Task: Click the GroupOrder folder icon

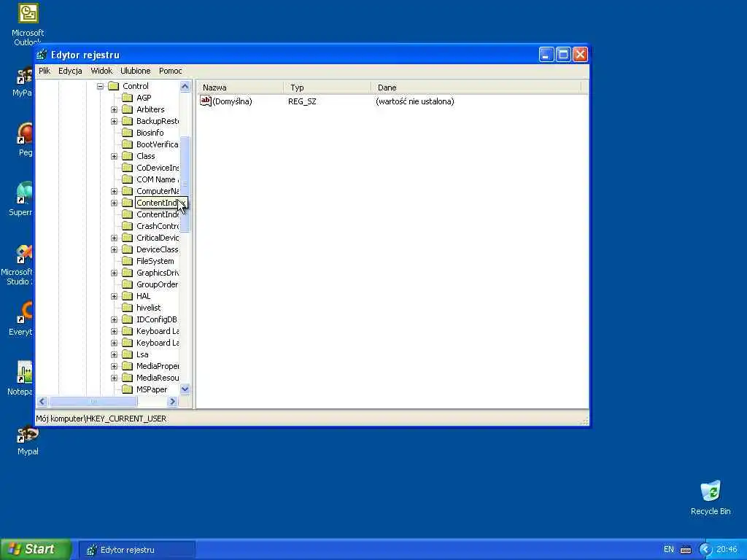Action: tap(127, 284)
